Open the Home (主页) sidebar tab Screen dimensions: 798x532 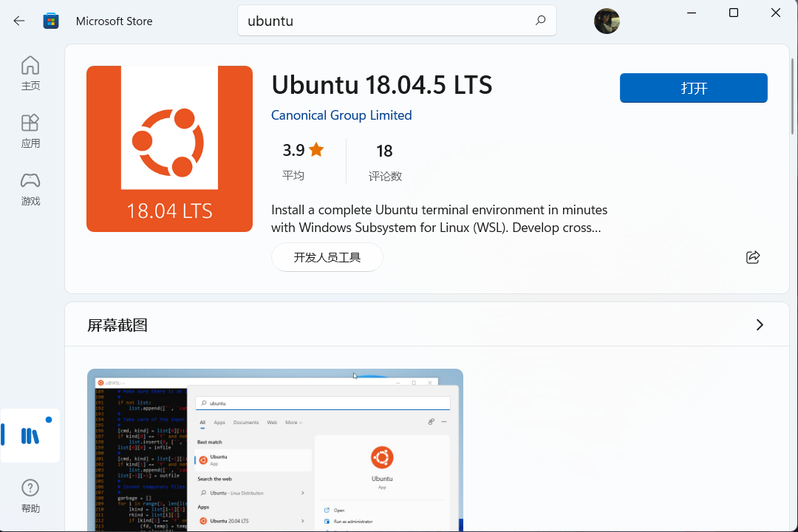30,73
